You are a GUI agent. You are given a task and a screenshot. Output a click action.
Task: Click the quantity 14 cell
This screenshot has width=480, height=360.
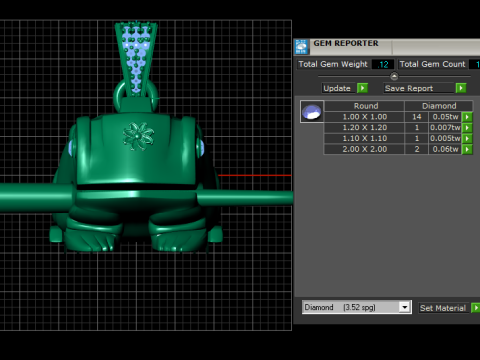[x=417, y=117]
